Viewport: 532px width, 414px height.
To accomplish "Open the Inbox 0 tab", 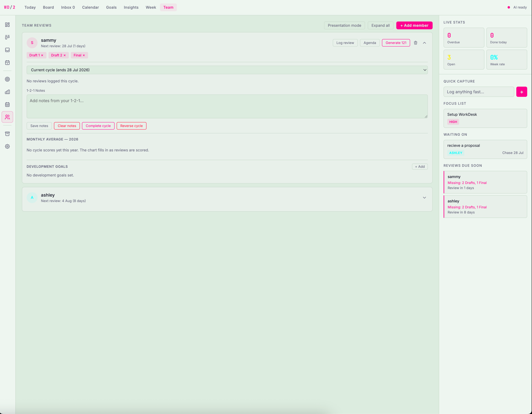I will [68, 7].
